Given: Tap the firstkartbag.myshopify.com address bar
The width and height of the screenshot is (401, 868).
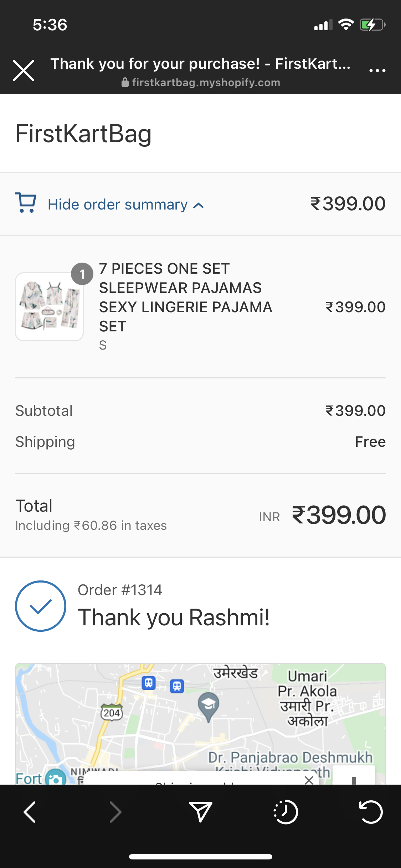Looking at the screenshot, I should (x=201, y=83).
